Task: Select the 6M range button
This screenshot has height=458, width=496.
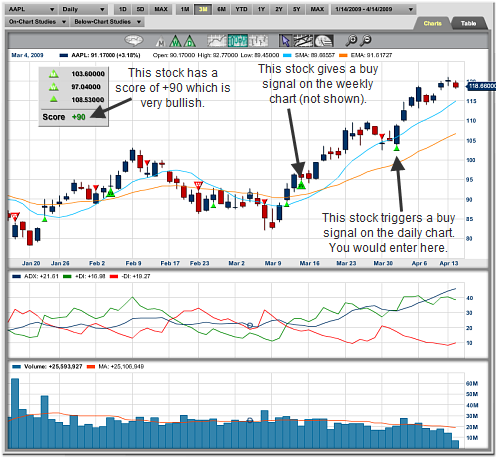Action: pyautogui.click(x=221, y=9)
